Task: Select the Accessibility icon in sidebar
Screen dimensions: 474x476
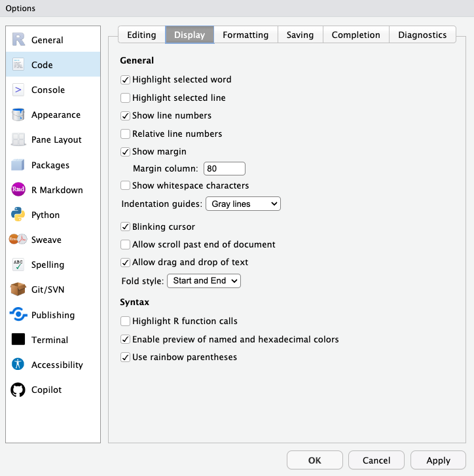Action: pyautogui.click(x=18, y=365)
